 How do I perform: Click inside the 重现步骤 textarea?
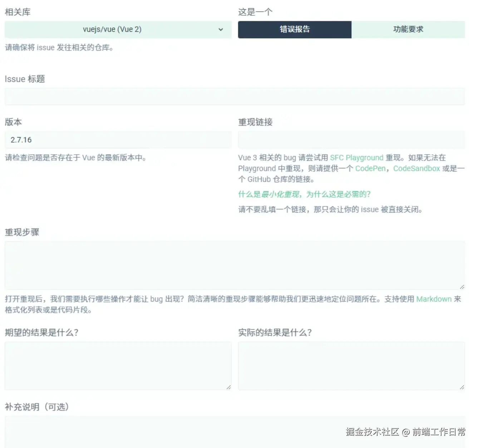[x=235, y=265]
